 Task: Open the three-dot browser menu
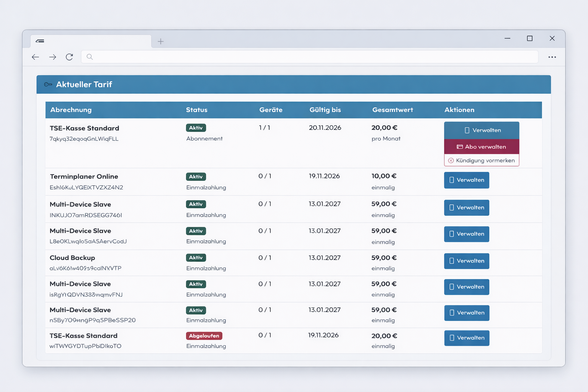coord(552,57)
